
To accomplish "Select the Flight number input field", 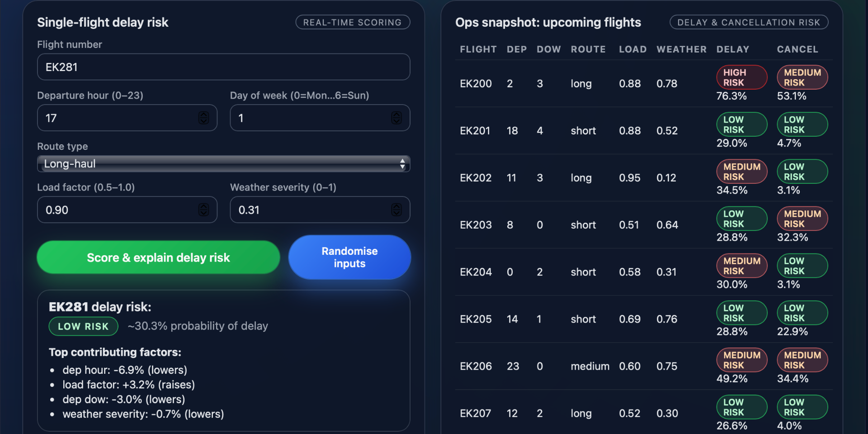I will (223, 67).
